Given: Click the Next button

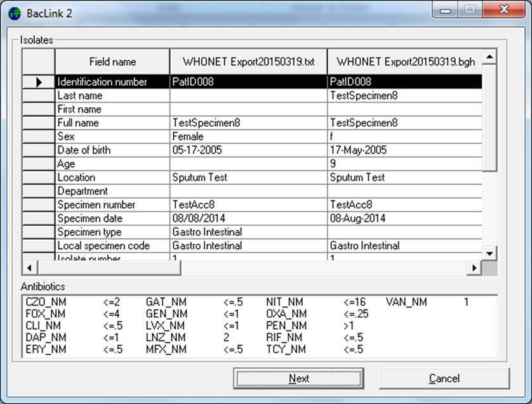Looking at the screenshot, I should (x=298, y=379).
